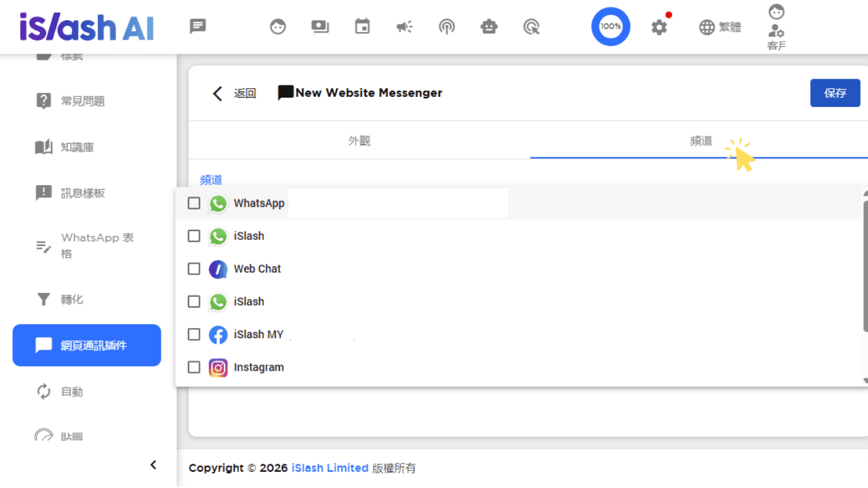
Task: Open the 繁體 language selector
Action: [720, 27]
